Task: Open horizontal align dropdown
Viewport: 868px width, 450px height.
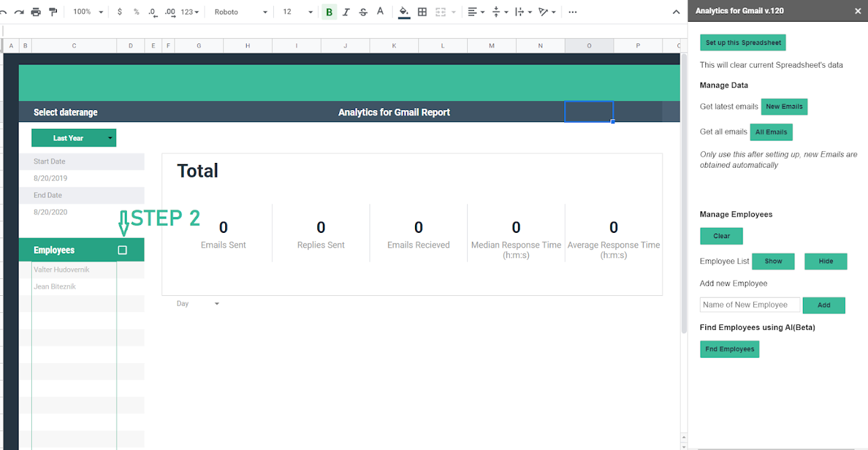Action: [477, 12]
